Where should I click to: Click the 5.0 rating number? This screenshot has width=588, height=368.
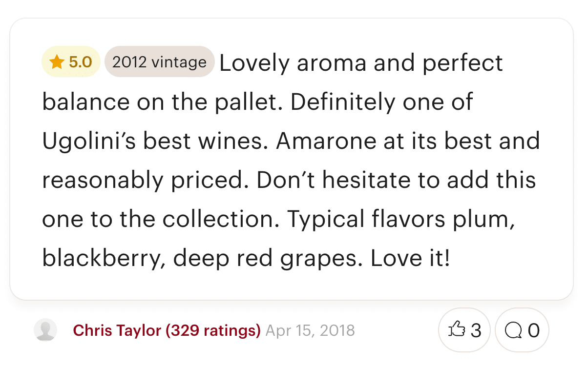pyautogui.click(x=81, y=62)
